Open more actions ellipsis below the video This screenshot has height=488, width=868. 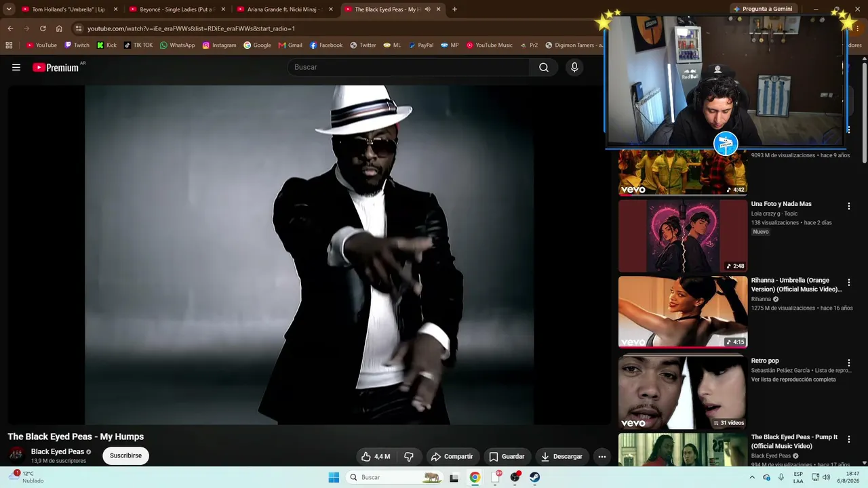click(601, 456)
